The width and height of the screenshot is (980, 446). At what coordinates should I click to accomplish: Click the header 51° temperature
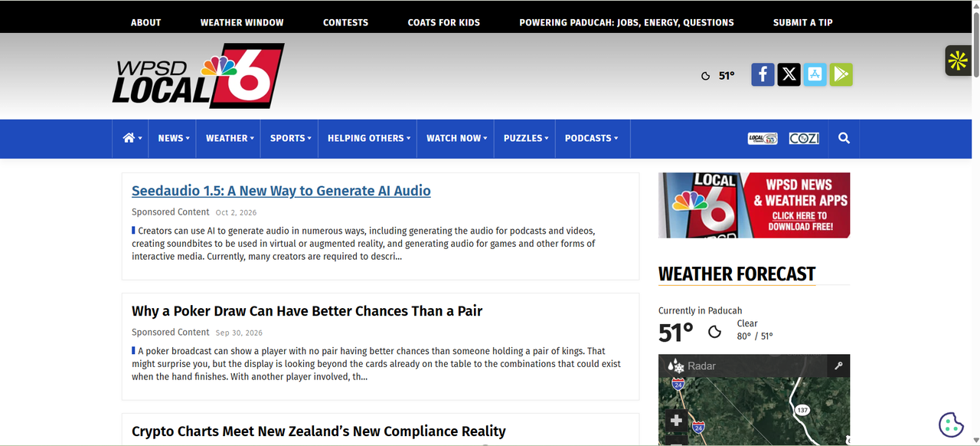tap(727, 76)
